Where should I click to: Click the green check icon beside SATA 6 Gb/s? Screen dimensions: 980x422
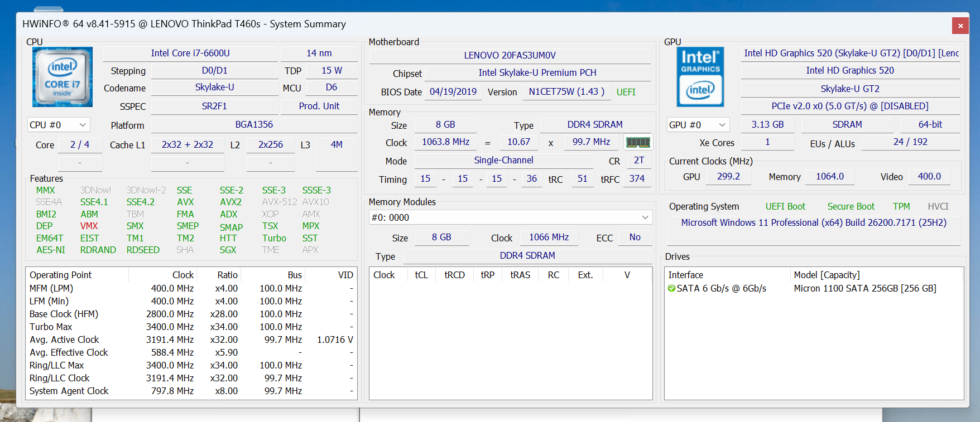pos(671,288)
